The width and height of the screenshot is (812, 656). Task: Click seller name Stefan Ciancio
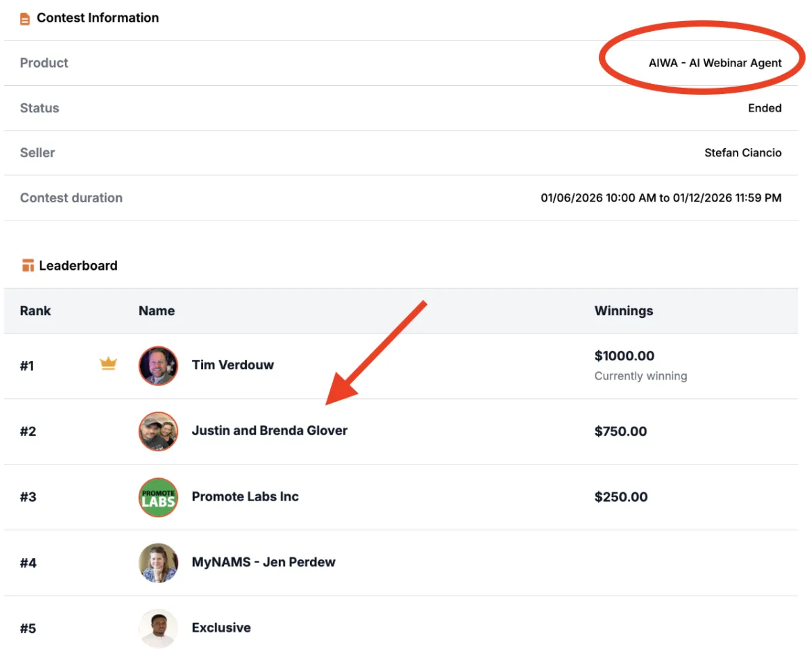point(742,153)
